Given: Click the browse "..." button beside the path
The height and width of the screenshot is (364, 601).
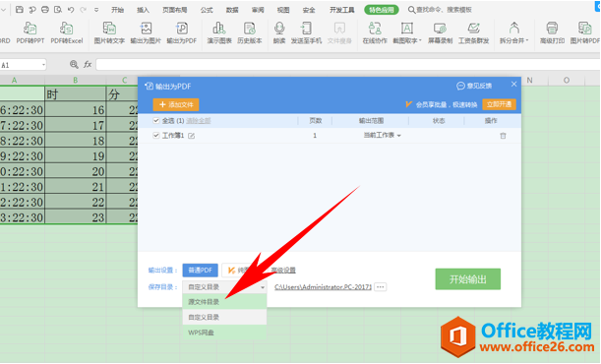Looking at the screenshot, I should click(x=381, y=287).
